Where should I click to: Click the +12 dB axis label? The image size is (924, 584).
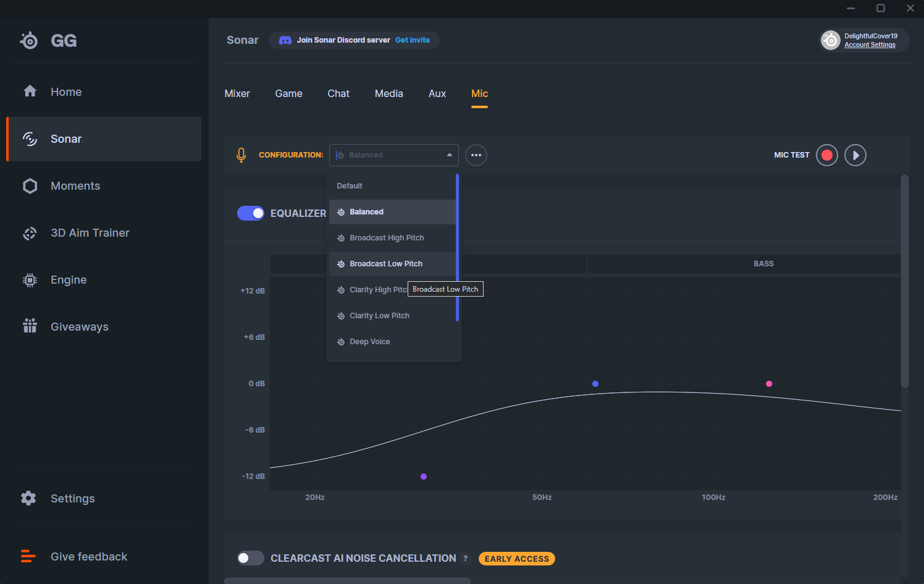[253, 291]
